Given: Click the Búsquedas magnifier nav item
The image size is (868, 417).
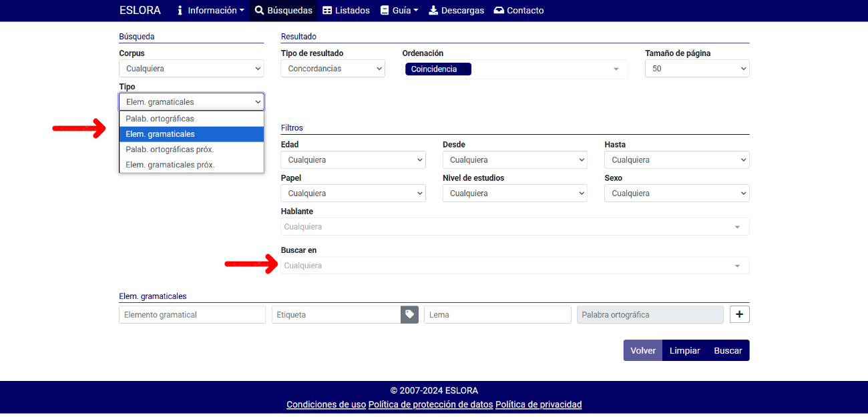Looking at the screenshot, I should (x=283, y=11).
